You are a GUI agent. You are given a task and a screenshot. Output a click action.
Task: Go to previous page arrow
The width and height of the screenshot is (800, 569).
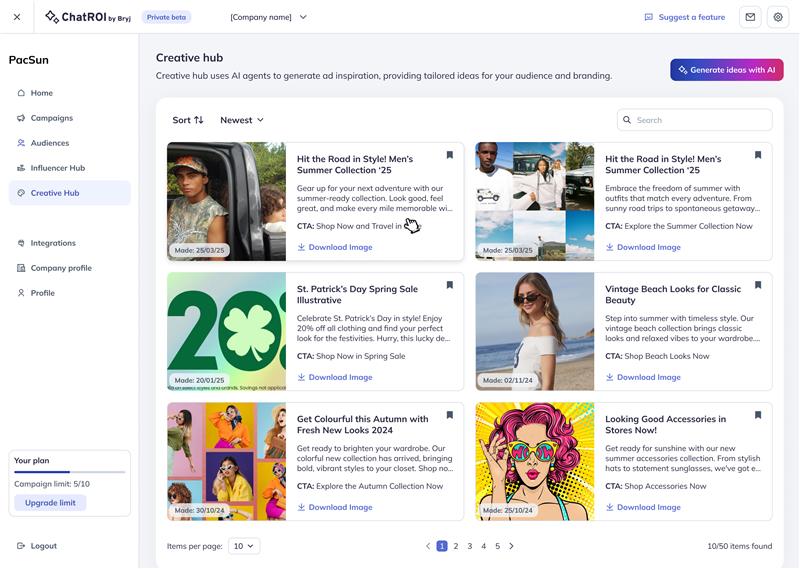point(428,546)
